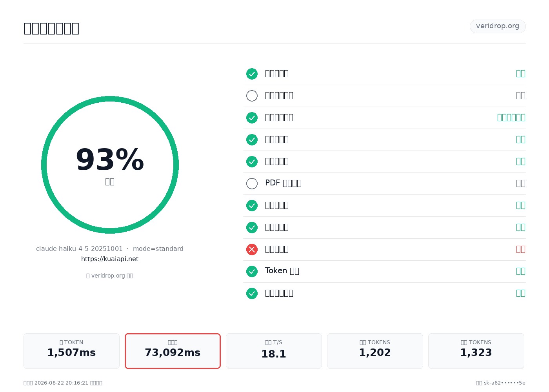Select the 1,507ms first TOKEN card
The height and width of the screenshot is (392, 549).
point(71,351)
